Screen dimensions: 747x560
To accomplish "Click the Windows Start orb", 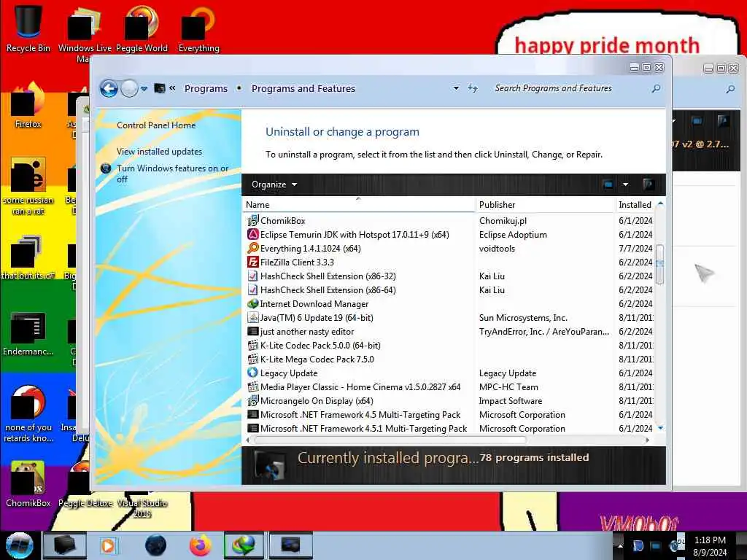I will pos(19,545).
